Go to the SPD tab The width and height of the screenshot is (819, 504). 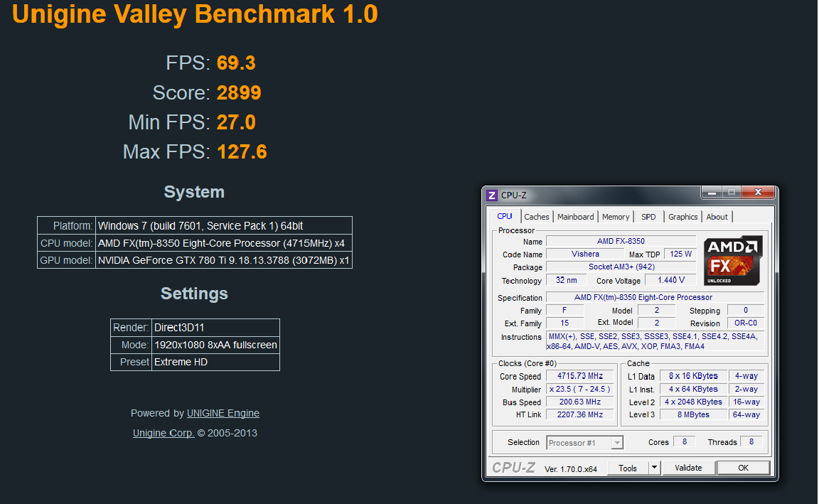click(648, 217)
